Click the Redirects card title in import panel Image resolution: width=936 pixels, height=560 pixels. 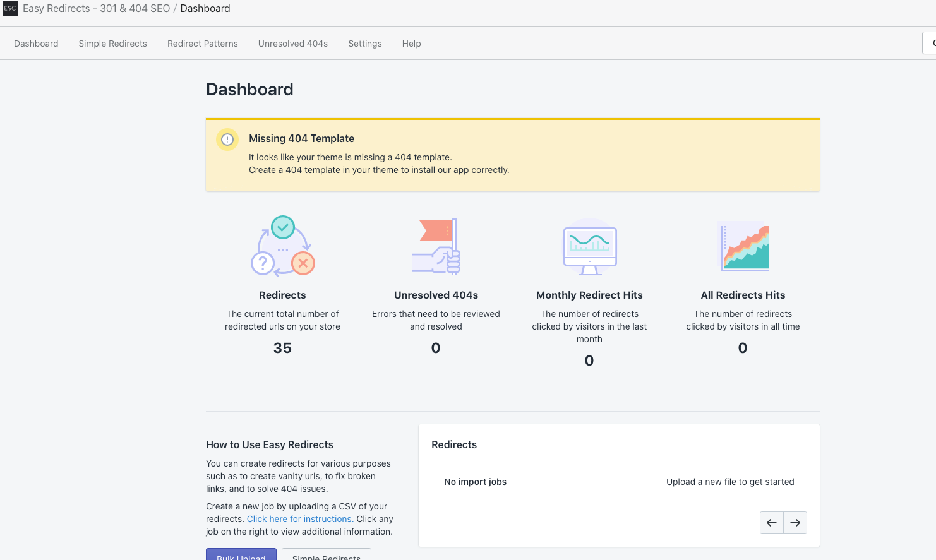click(x=454, y=444)
